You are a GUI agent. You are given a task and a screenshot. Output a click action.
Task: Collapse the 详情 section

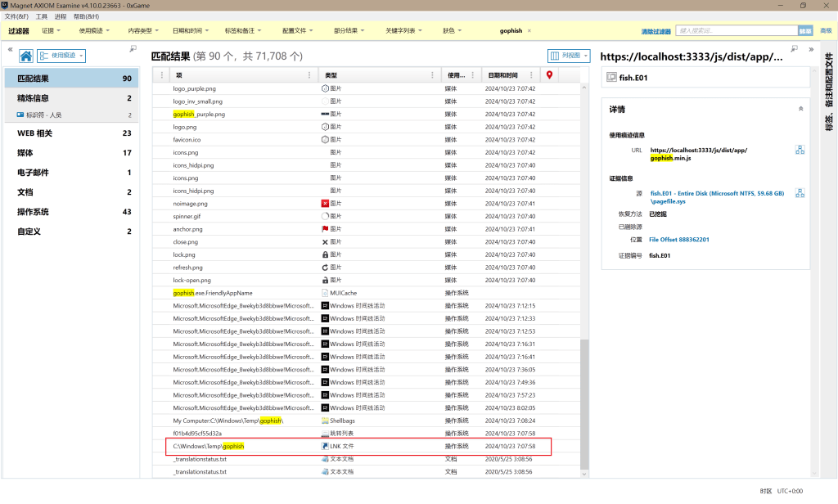click(800, 109)
